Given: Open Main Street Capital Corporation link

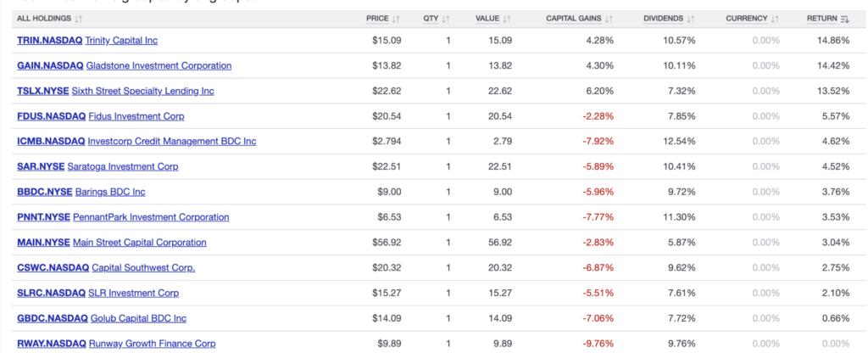Looking at the screenshot, I should pyautogui.click(x=139, y=243).
